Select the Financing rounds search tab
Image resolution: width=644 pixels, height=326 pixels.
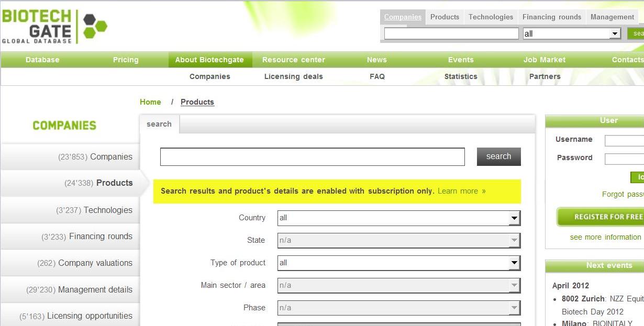click(552, 17)
